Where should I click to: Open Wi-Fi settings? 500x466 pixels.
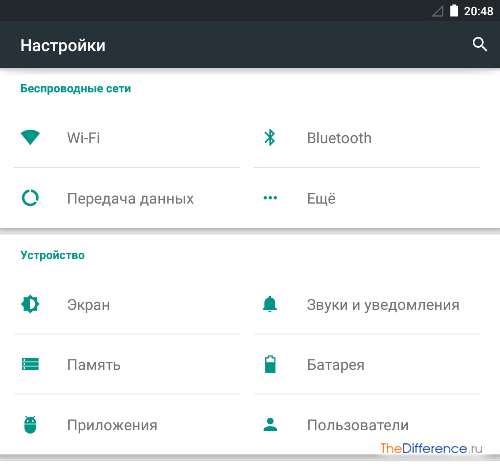coord(127,138)
